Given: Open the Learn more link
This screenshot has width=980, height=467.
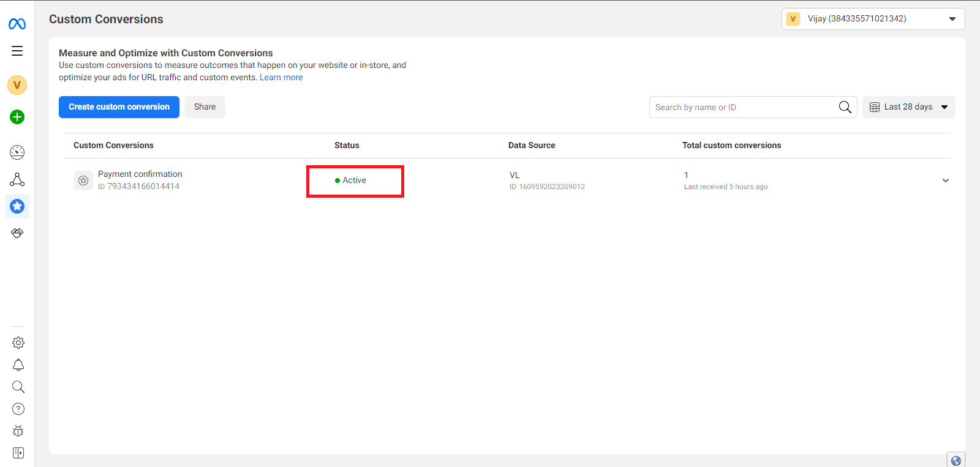Looking at the screenshot, I should tap(281, 78).
